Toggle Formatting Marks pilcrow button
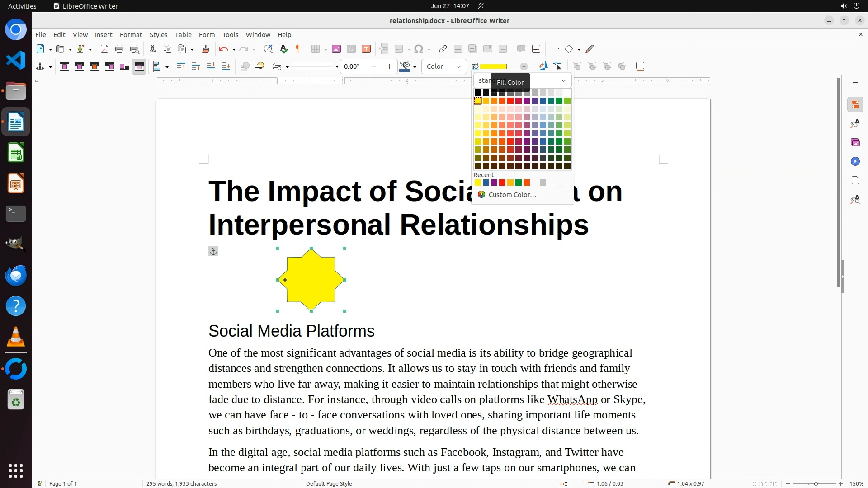The height and width of the screenshot is (488, 868). [x=298, y=49]
